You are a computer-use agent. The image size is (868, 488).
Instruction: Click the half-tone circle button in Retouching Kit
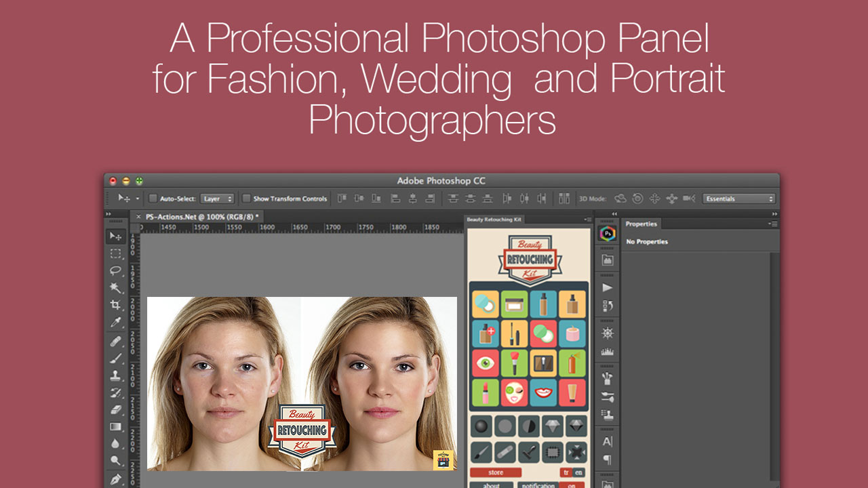click(529, 426)
